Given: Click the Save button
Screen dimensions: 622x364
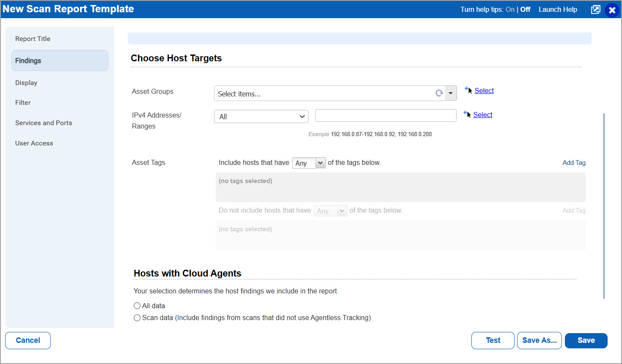Looking at the screenshot, I should (586, 340).
